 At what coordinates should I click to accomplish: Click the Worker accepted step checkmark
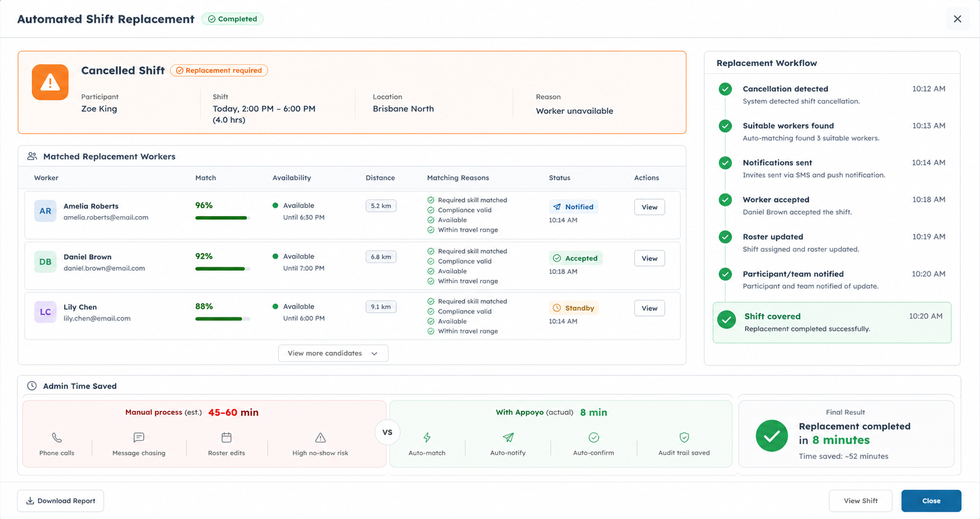[x=725, y=200]
